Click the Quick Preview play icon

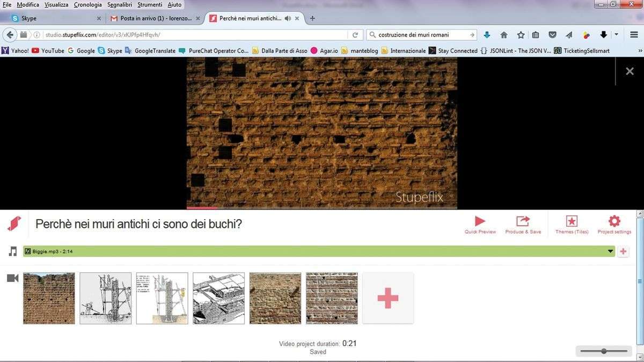click(480, 221)
